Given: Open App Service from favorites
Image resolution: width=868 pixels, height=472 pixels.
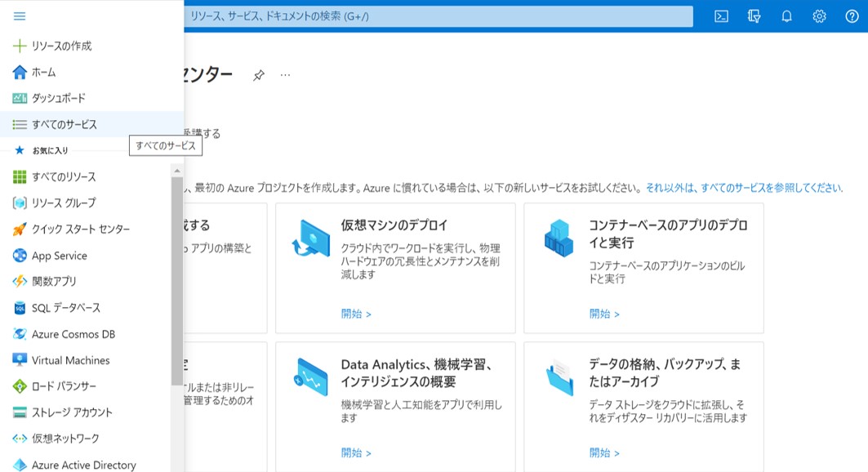Looking at the screenshot, I should coord(60,256).
